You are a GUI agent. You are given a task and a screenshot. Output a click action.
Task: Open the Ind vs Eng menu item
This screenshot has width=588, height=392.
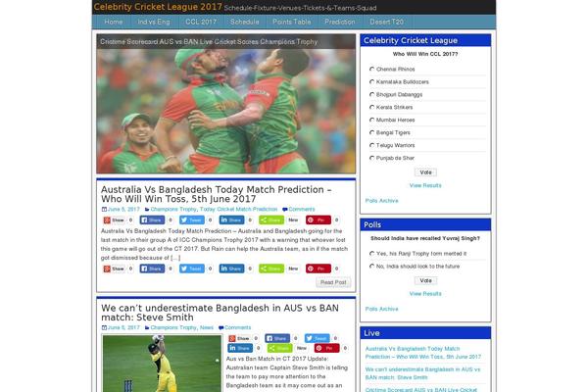[x=154, y=22]
